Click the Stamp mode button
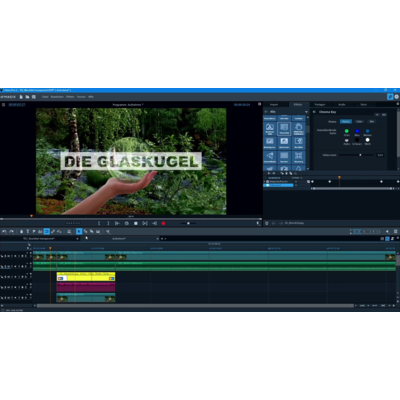 click(x=346, y=121)
